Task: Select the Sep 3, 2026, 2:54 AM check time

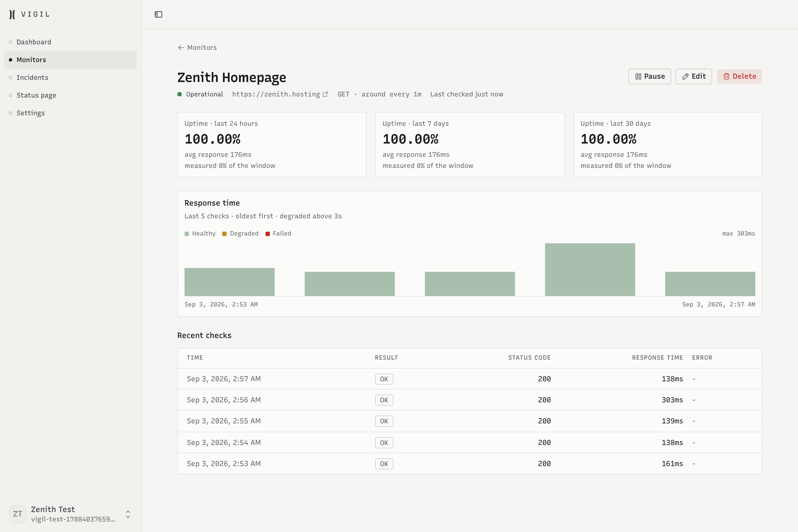Action: point(224,443)
